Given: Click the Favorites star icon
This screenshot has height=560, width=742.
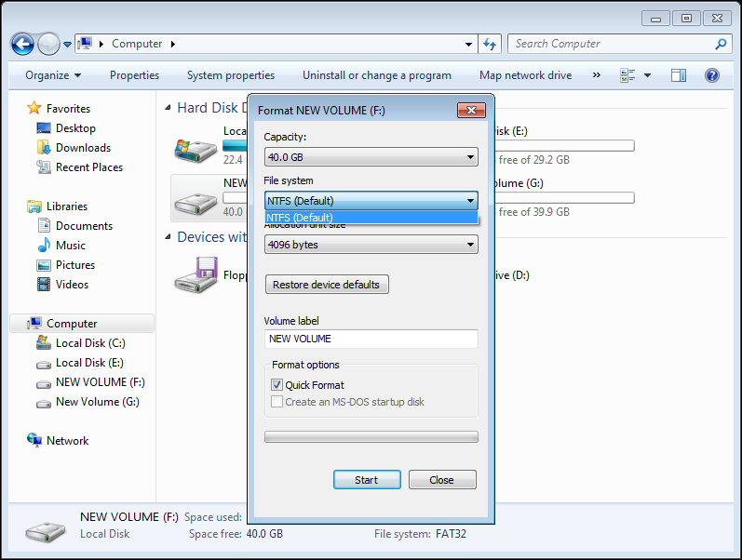Looking at the screenshot, I should pyautogui.click(x=34, y=108).
